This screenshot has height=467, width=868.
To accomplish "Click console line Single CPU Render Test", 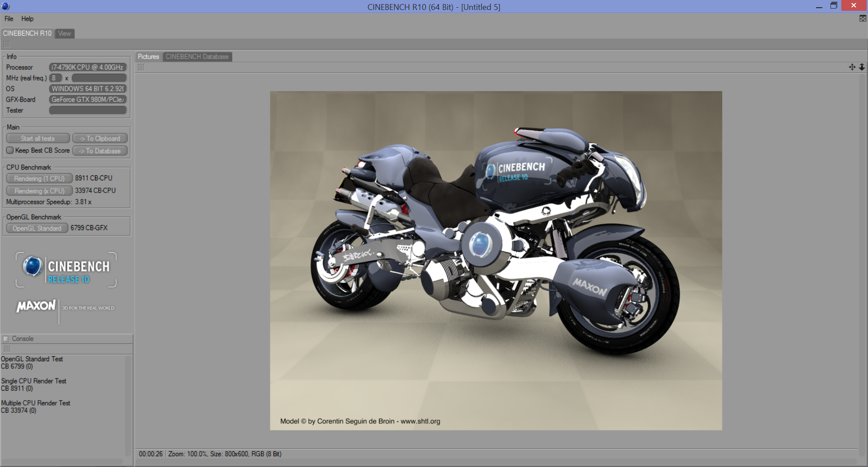I will [34, 381].
